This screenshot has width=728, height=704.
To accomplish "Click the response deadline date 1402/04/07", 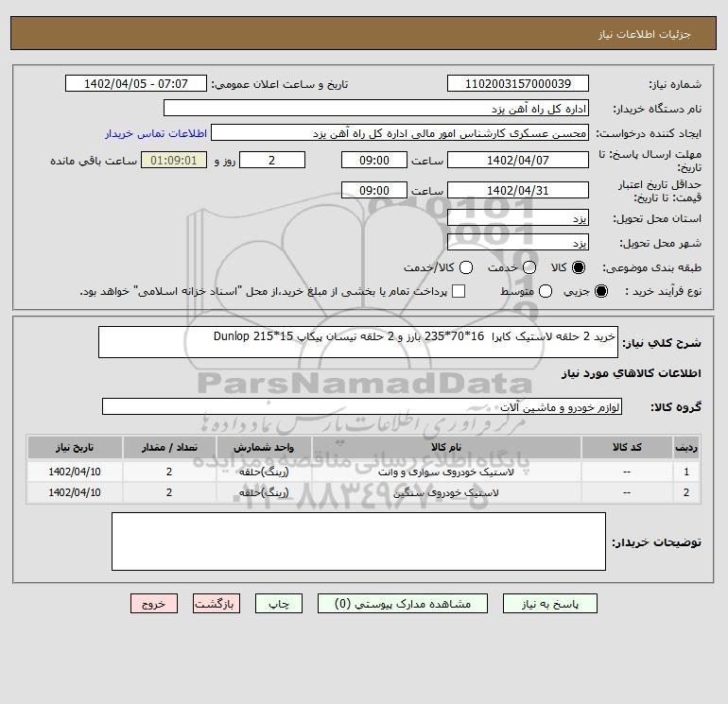I will click(518, 160).
